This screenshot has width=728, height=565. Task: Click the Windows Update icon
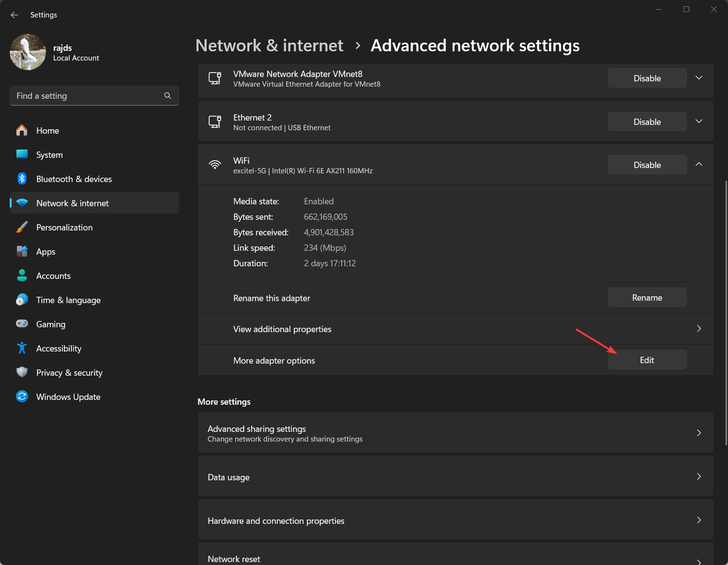point(22,397)
